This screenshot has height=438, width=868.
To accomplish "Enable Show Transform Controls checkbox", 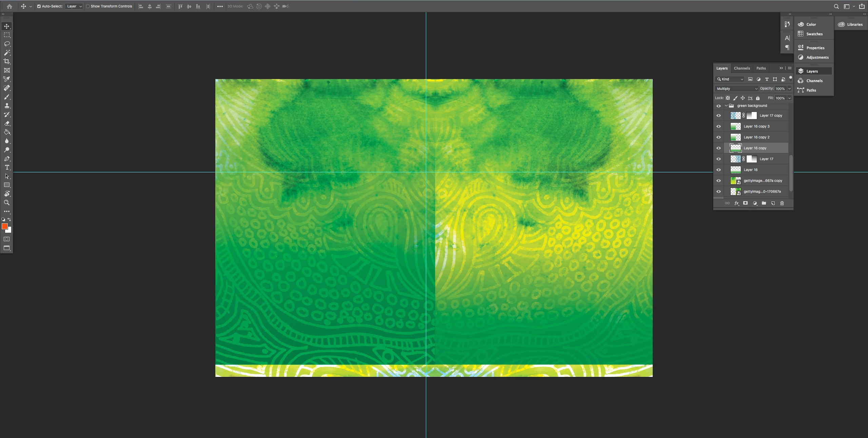I will (x=88, y=6).
